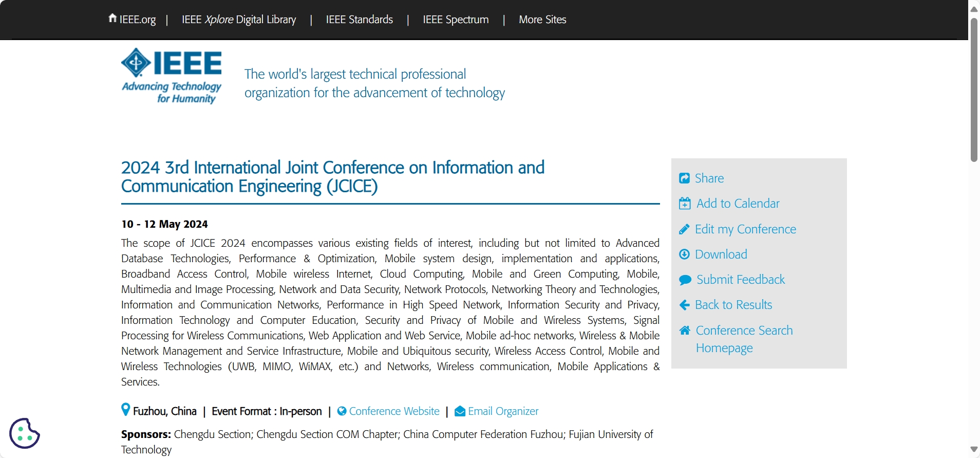
Task: Click Email Organizer link
Action: [503, 411]
